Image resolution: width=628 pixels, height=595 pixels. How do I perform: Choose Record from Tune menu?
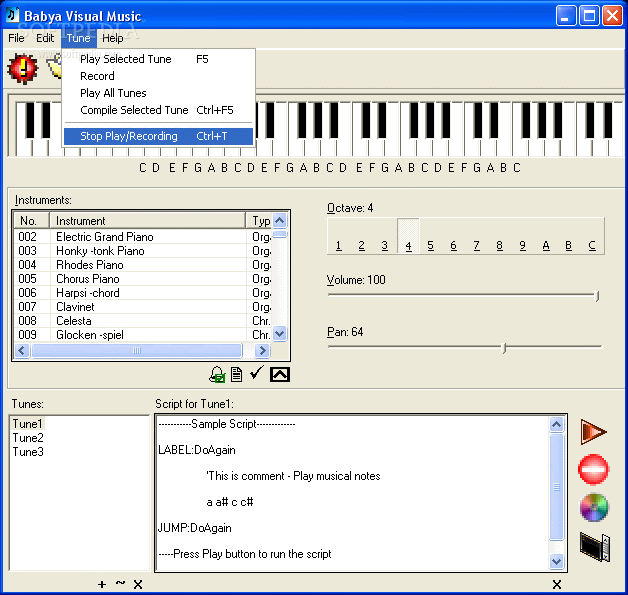pyautogui.click(x=158, y=76)
